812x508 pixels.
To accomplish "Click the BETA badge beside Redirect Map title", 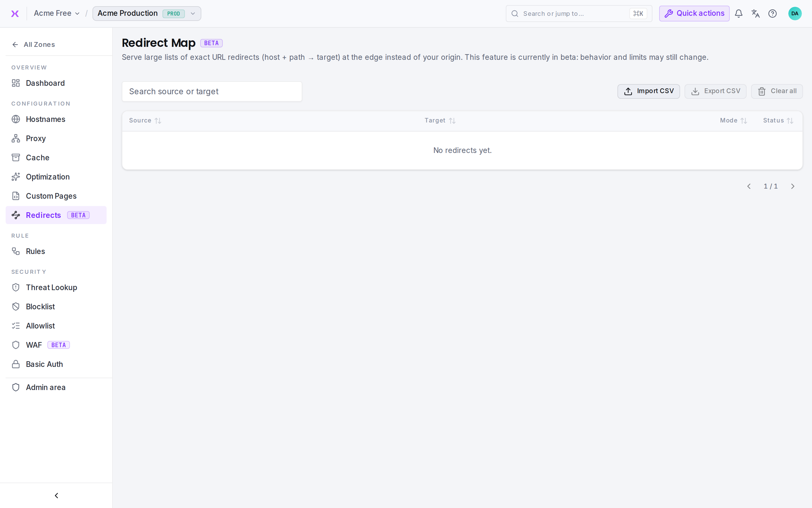I will (211, 43).
